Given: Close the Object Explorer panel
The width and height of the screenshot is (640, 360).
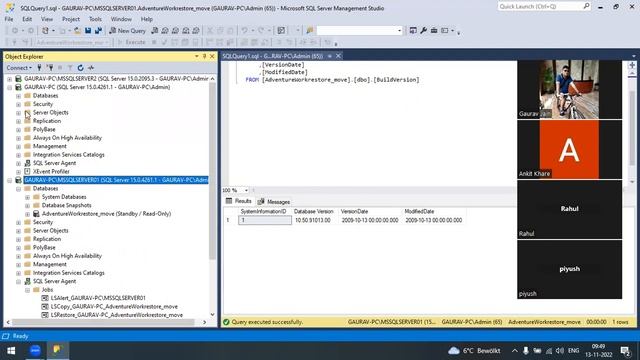Looking at the screenshot, I should 212,56.
